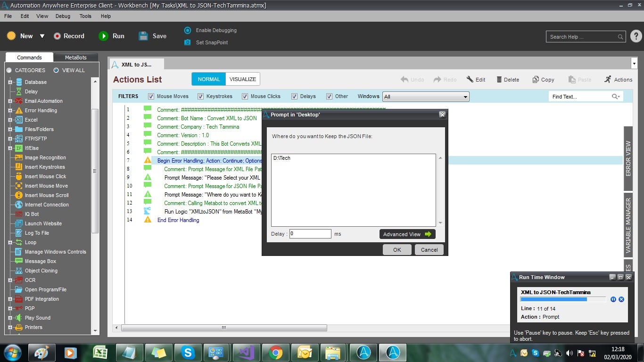Screen dimensions: 644x362
Task: Select the Commands tab
Action: point(29,58)
